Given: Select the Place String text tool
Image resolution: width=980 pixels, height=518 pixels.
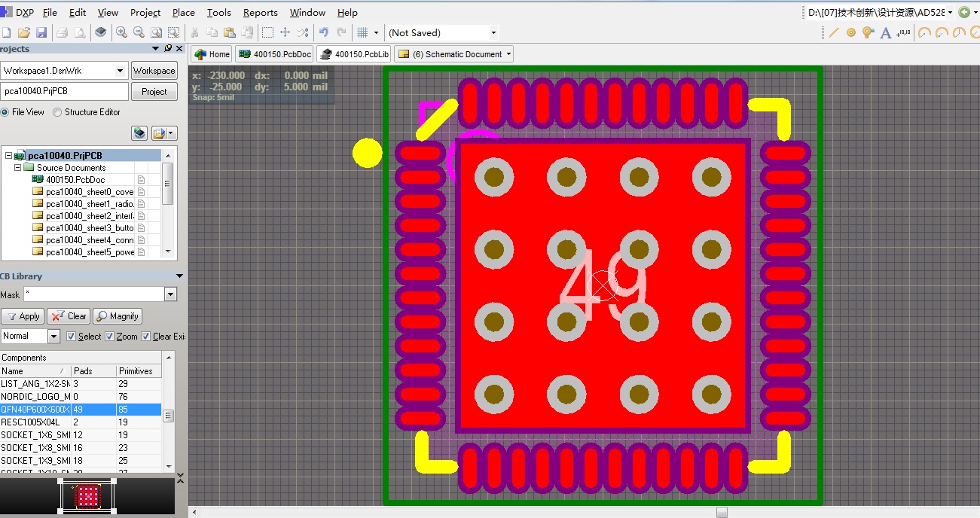Looking at the screenshot, I should tap(886, 32).
